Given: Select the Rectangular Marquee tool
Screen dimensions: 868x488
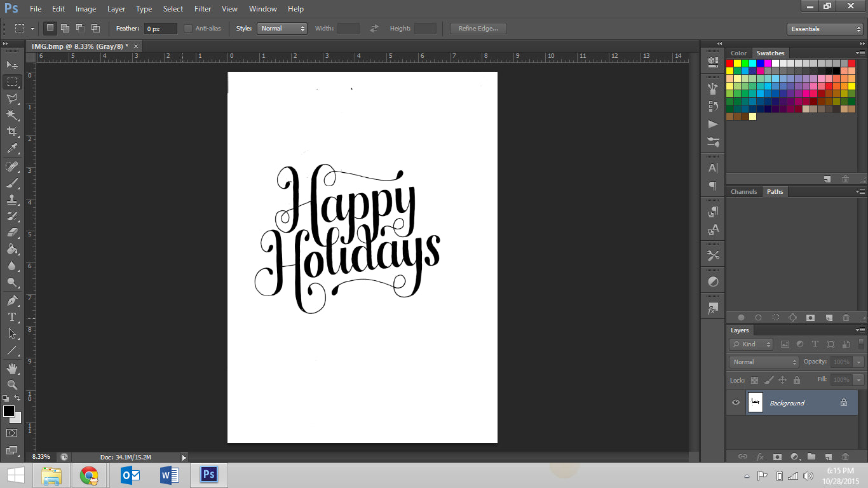Looking at the screenshot, I should coord(12,82).
